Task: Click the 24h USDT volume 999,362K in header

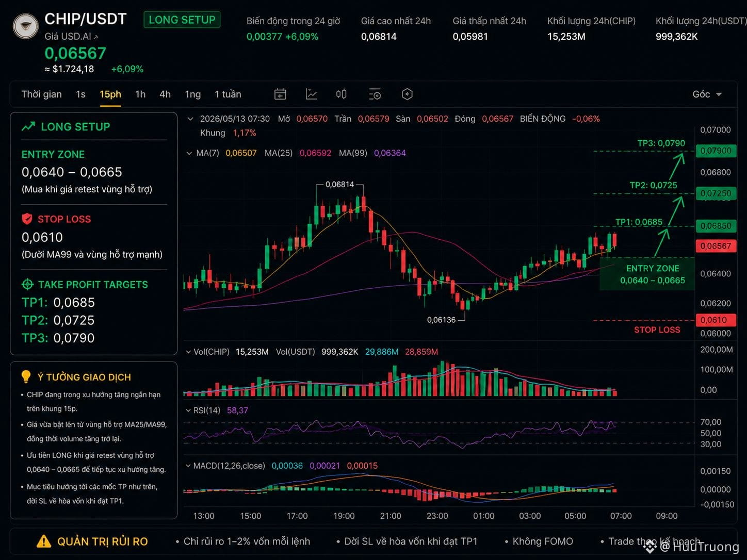Action: (676, 37)
